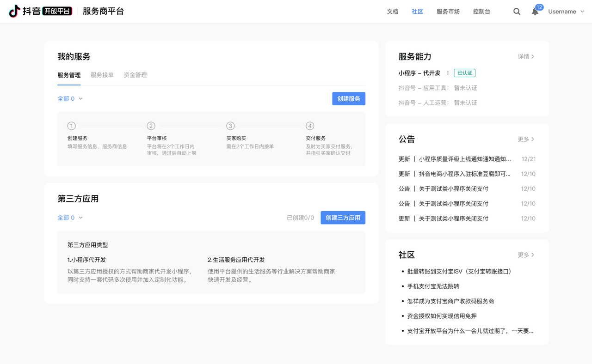Expand the 全部 filter in 第三方应用
592x364 pixels.
click(70, 217)
